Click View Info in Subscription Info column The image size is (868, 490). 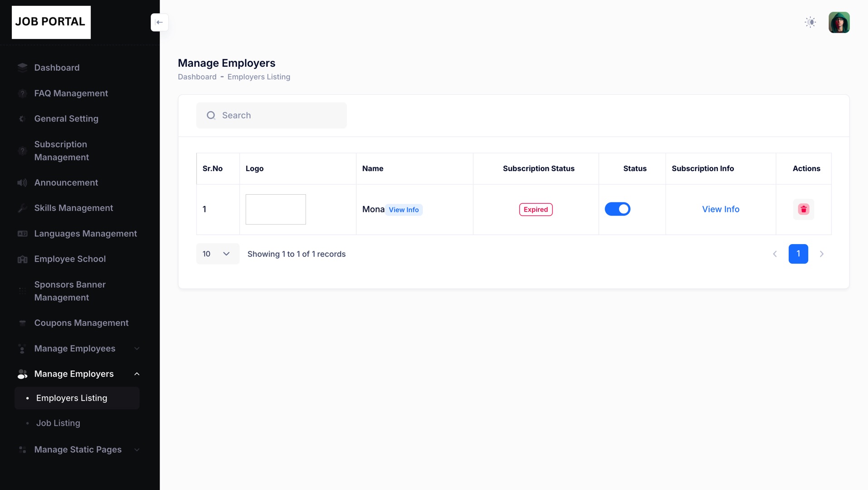[x=720, y=209]
